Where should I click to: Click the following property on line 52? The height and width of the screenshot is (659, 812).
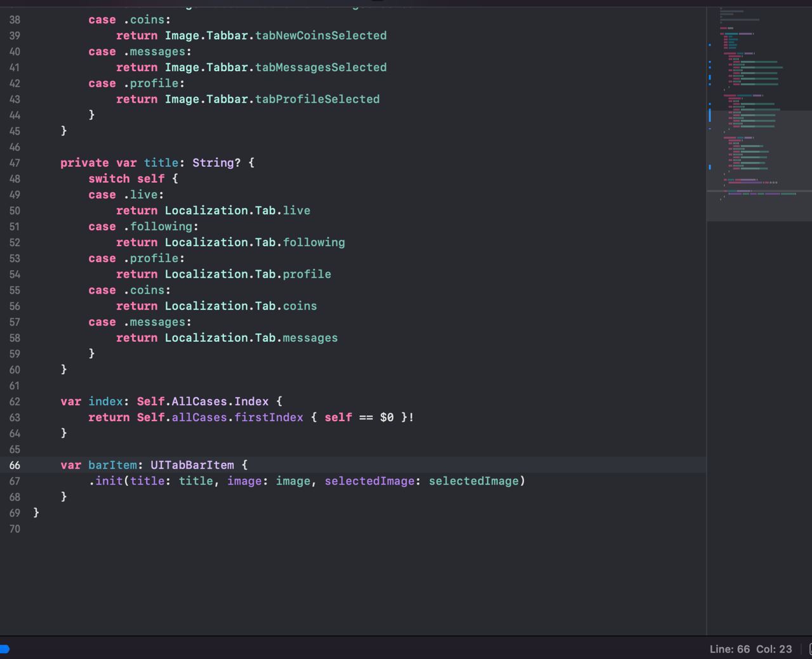(x=313, y=242)
